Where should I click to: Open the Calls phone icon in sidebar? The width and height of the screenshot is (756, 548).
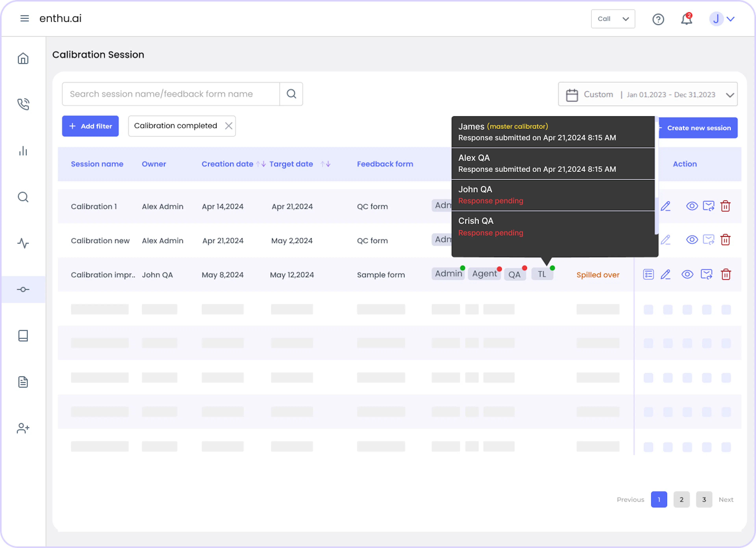pyautogui.click(x=23, y=104)
